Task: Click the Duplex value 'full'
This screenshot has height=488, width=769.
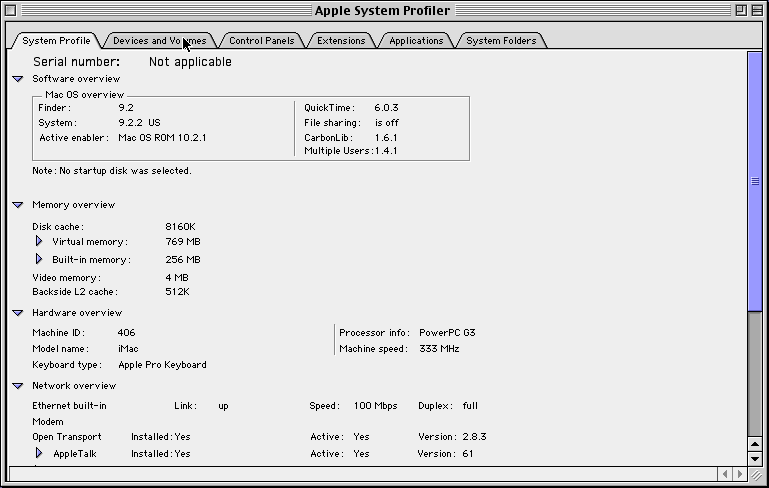Action: (470, 406)
